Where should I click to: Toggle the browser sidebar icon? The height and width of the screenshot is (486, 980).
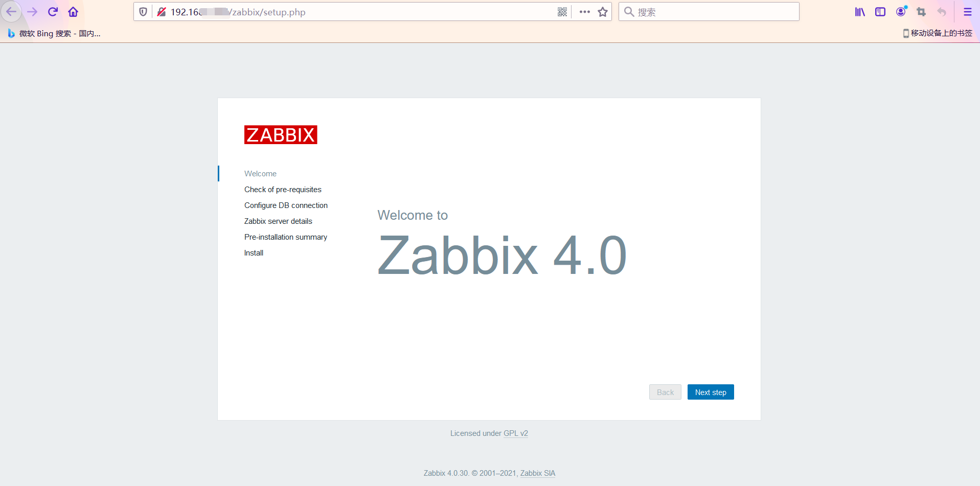point(880,11)
